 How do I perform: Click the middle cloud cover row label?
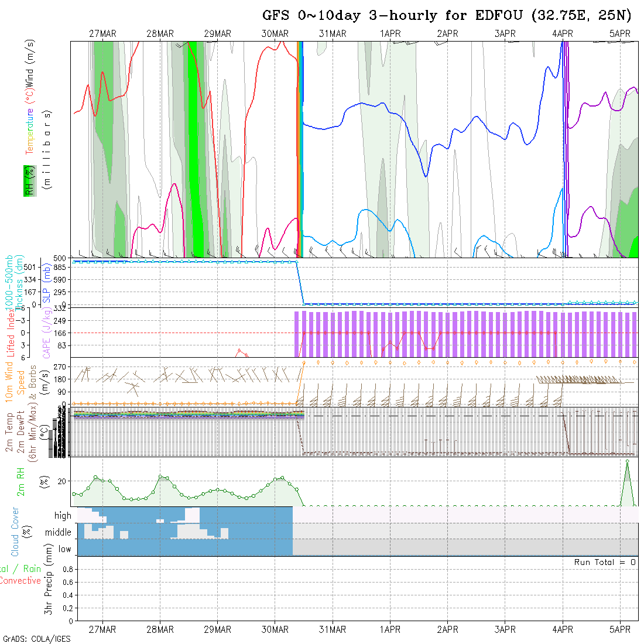click(x=59, y=533)
